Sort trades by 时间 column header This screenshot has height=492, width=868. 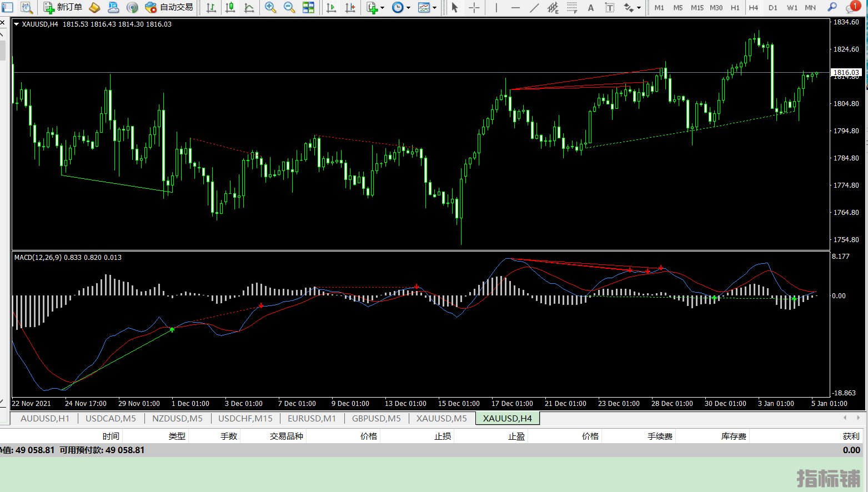111,436
